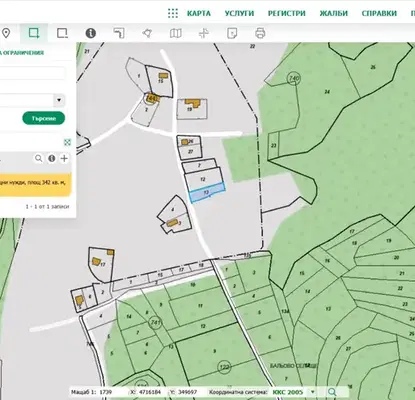Click the Y coordinate value 349697
415x400 pixels.
(x=187, y=392)
